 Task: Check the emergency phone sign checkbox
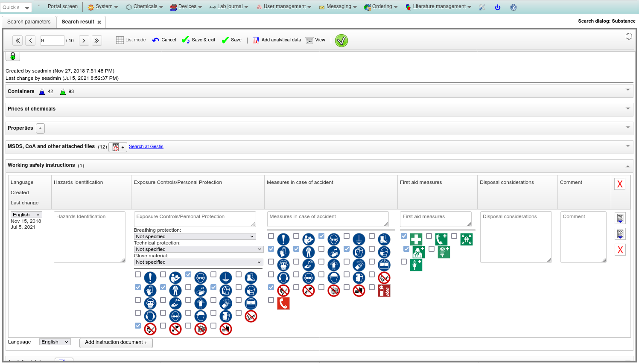(429, 236)
